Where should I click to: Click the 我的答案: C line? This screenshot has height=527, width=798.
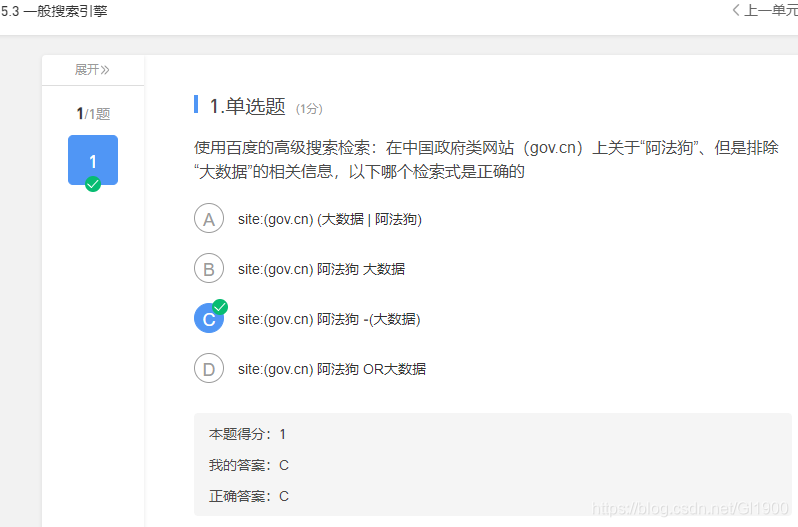pyautogui.click(x=249, y=465)
